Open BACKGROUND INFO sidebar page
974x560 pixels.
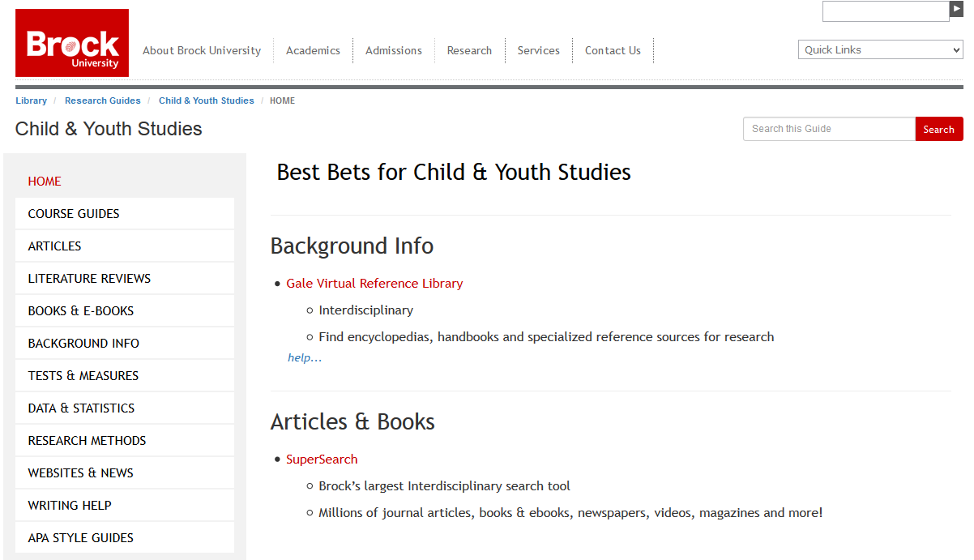[125, 344]
